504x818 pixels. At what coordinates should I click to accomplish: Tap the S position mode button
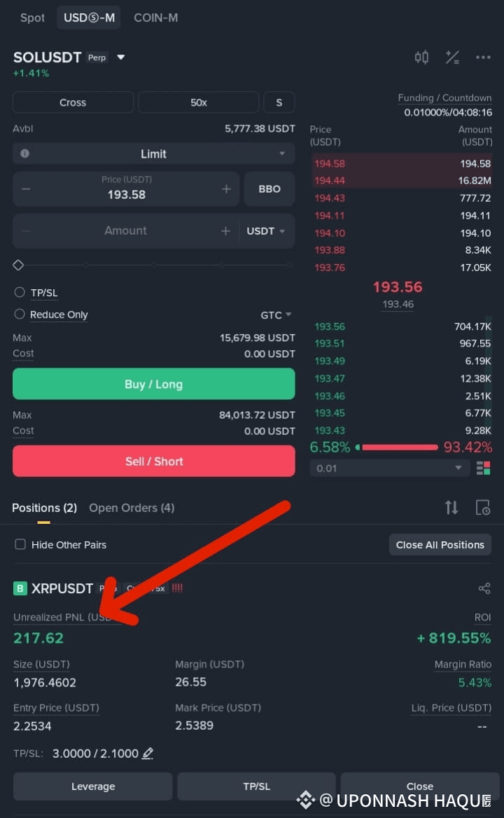point(279,102)
